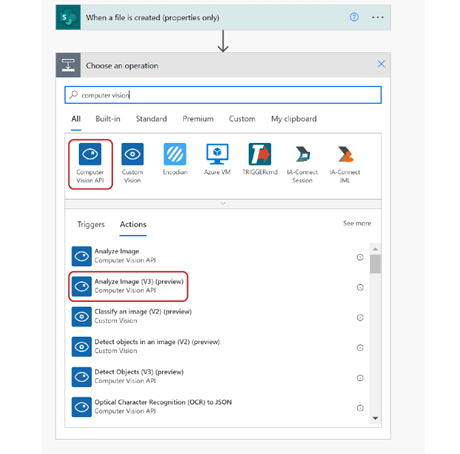Switch to the Standard tab
460x454 pixels.
tap(151, 119)
